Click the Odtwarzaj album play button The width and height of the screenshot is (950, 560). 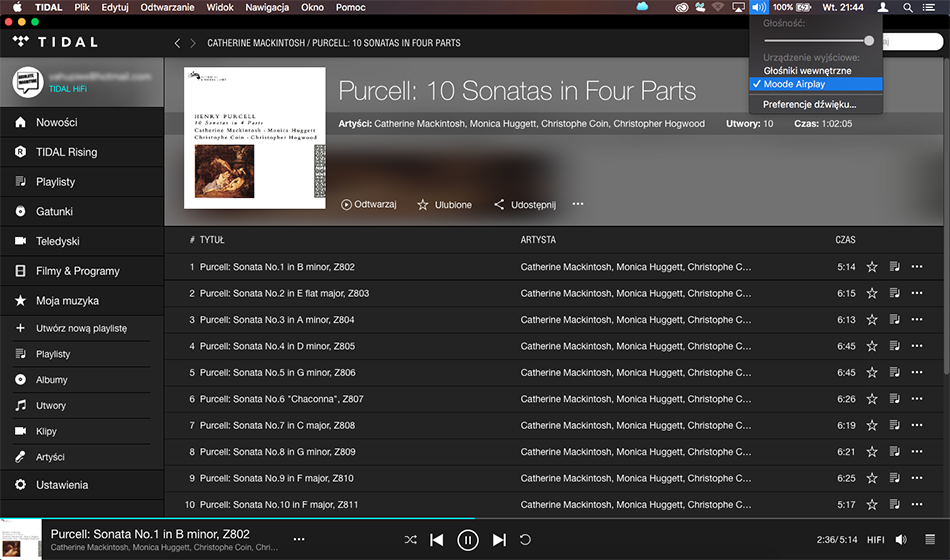coord(368,205)
